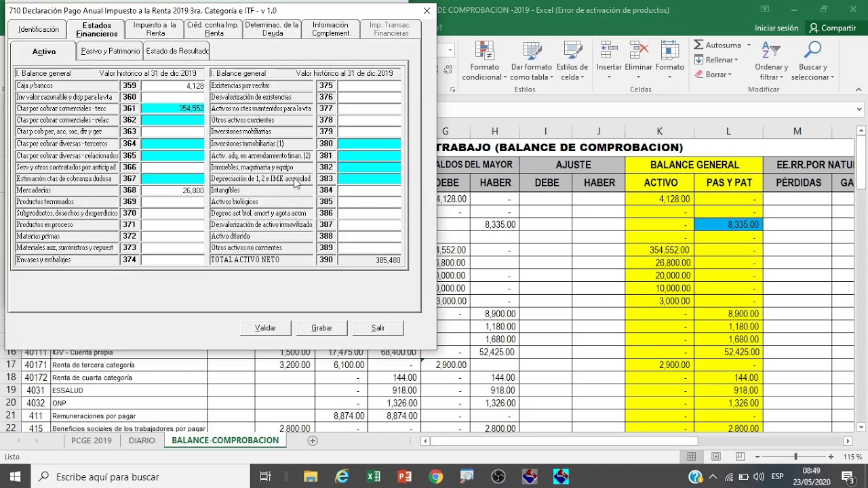
Task: Open Buscar y seleccionar
Action: pos(812,62)
